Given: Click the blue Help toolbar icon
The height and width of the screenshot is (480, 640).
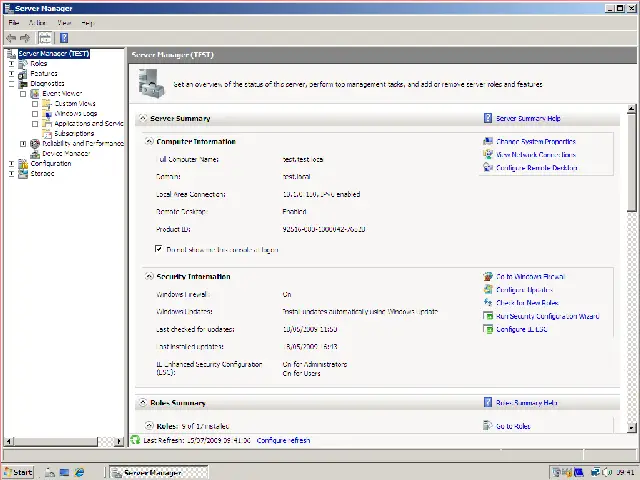Looking at the screenshot, I should 64,38.
